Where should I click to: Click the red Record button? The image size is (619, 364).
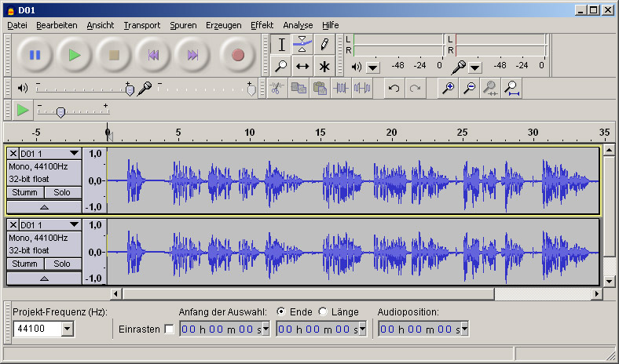pyautogui.click(x=238, y=55)
